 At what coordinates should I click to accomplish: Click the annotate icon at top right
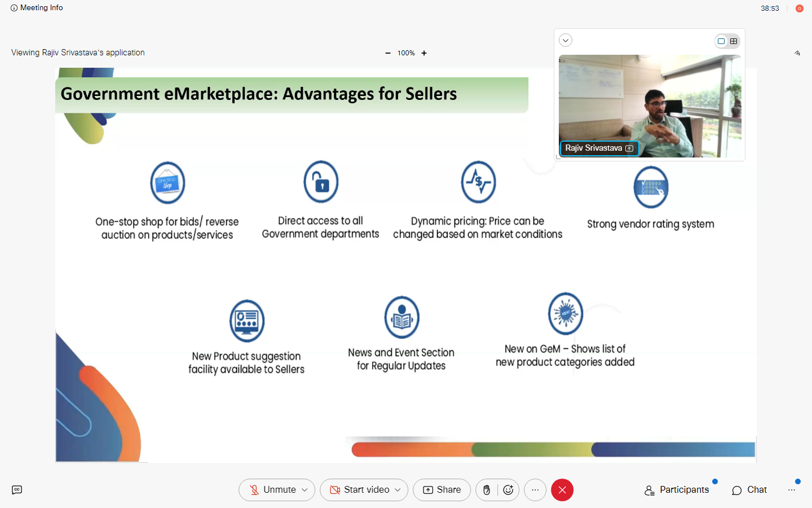797,53
